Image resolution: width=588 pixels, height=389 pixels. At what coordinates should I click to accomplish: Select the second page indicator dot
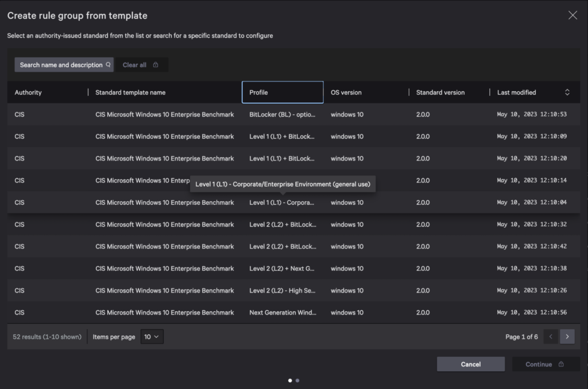(297, 380)
